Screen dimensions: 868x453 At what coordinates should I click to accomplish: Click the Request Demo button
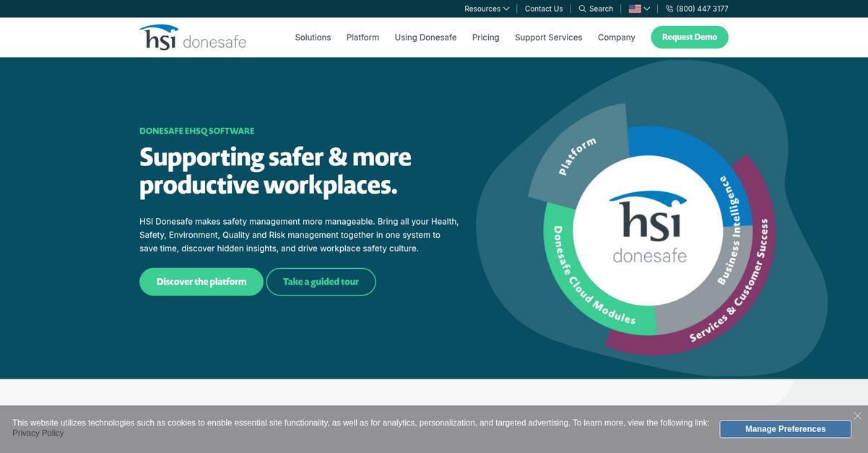(x=690, y=37)
